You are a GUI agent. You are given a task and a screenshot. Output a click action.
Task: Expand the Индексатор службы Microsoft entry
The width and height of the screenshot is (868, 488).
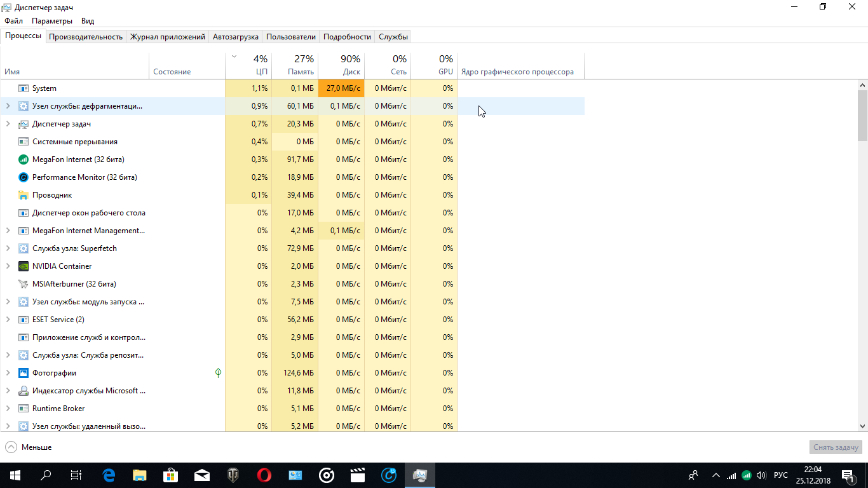tap(8, 391)
